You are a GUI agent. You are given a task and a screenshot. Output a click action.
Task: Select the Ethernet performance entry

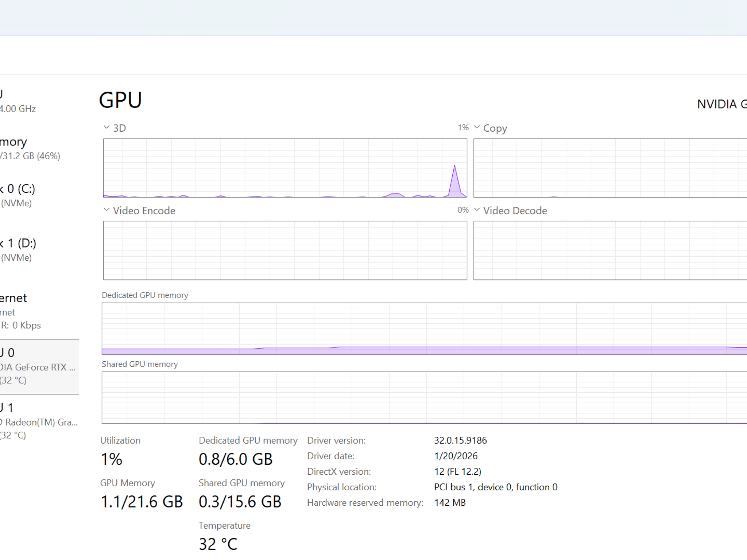click(39, 311)
